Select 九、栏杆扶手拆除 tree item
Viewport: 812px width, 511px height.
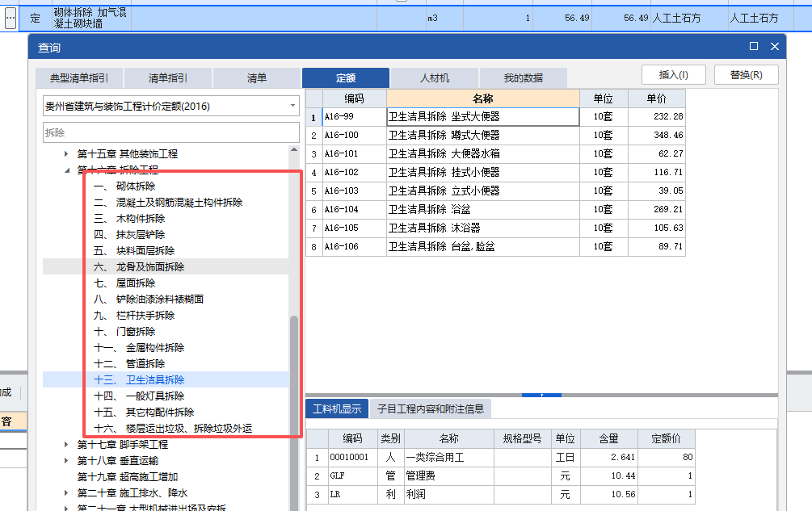point(134,316)
